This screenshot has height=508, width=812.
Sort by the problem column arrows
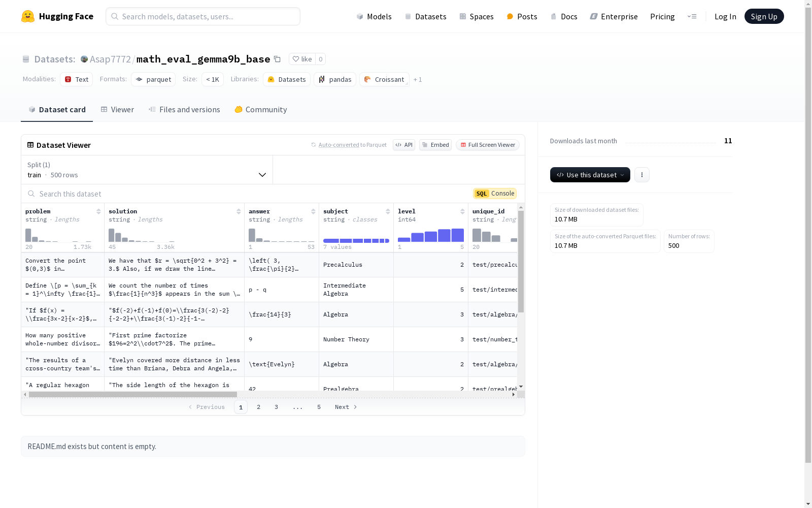click(x=98, y=211)
